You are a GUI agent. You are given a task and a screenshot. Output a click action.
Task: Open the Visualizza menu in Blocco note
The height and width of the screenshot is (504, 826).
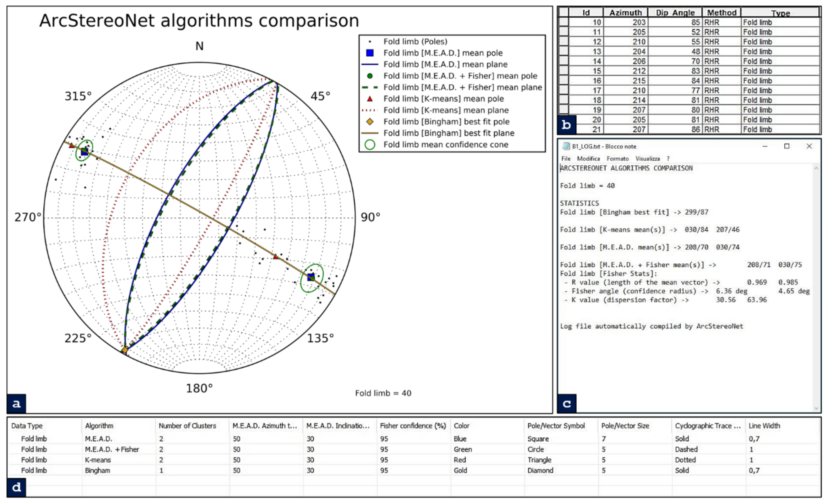(647, 158)
